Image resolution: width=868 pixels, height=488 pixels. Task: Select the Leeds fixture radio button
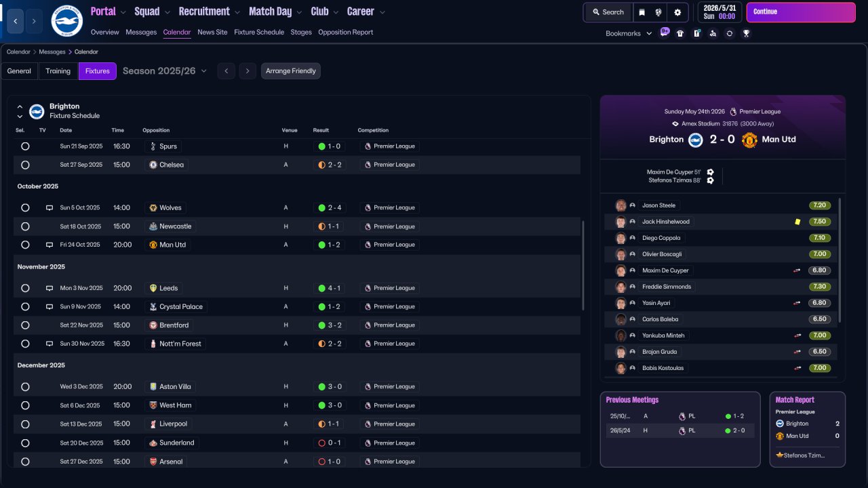pyautogui.click(x=25, y=288)
